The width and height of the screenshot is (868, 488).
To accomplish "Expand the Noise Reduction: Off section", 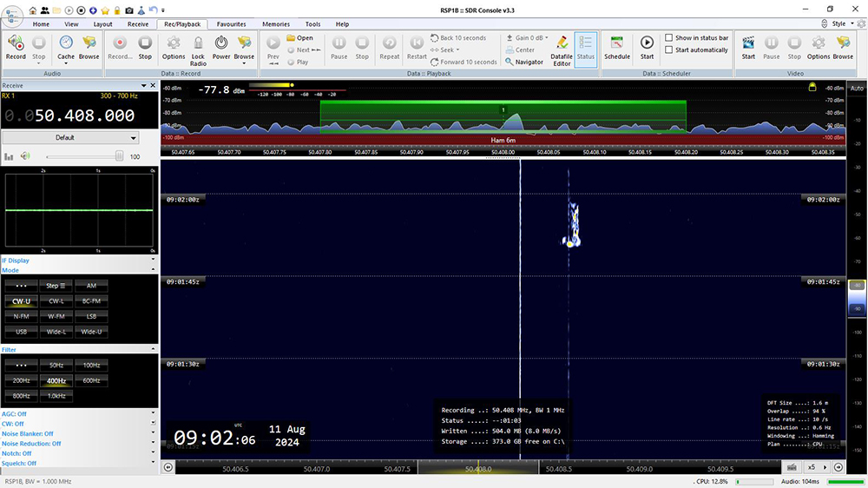I will click(x=153, y=443).
